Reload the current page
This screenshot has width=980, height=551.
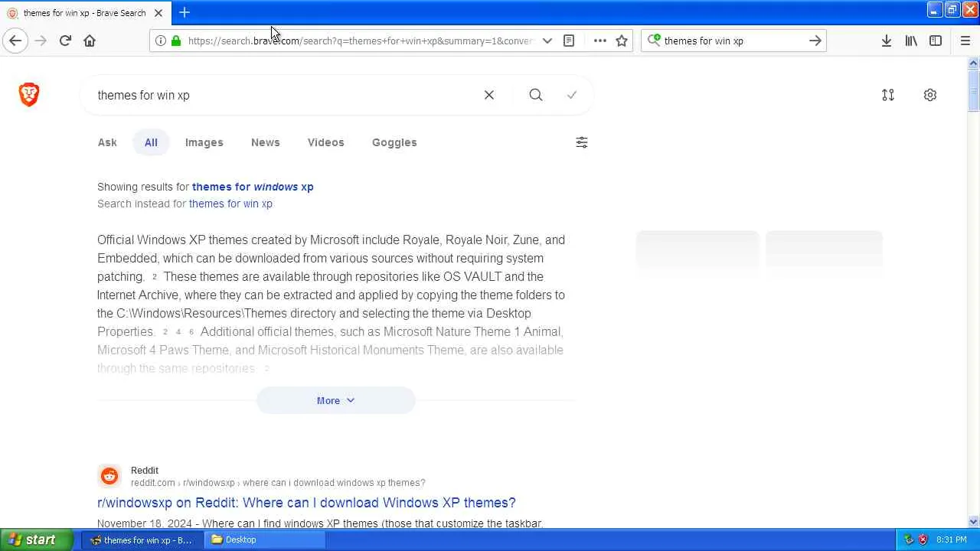pyautogui.click(x=65, y=41)
